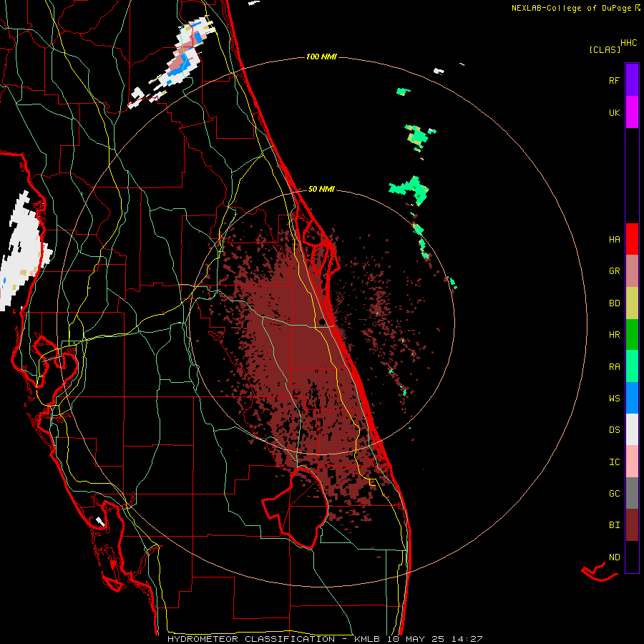Image resolution: width=644 pixels, height=644 pixels.
Task: Click the '[CLAS]' legend header text
Action: (605, 49)
